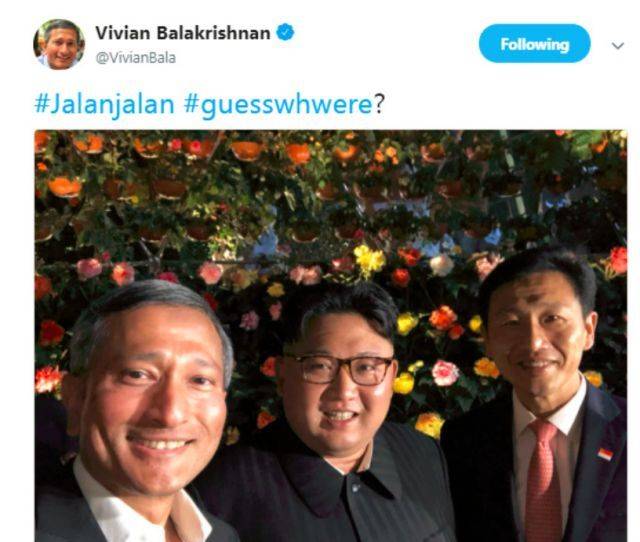Click the yellow flower above the middle man
This screenshot has width=640, height=542.
coord(369,258)
